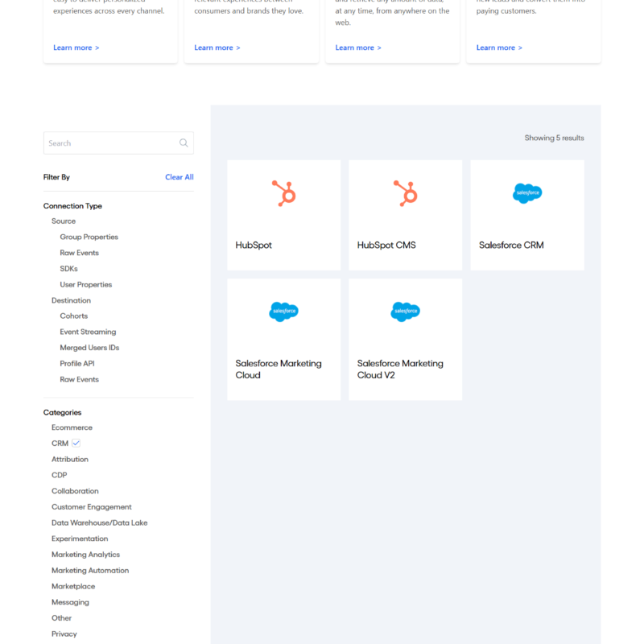The image size is (644, 644).
Task: Filter by Data Warehouse/Data Lake category
Action: click(x=99, y=523)
